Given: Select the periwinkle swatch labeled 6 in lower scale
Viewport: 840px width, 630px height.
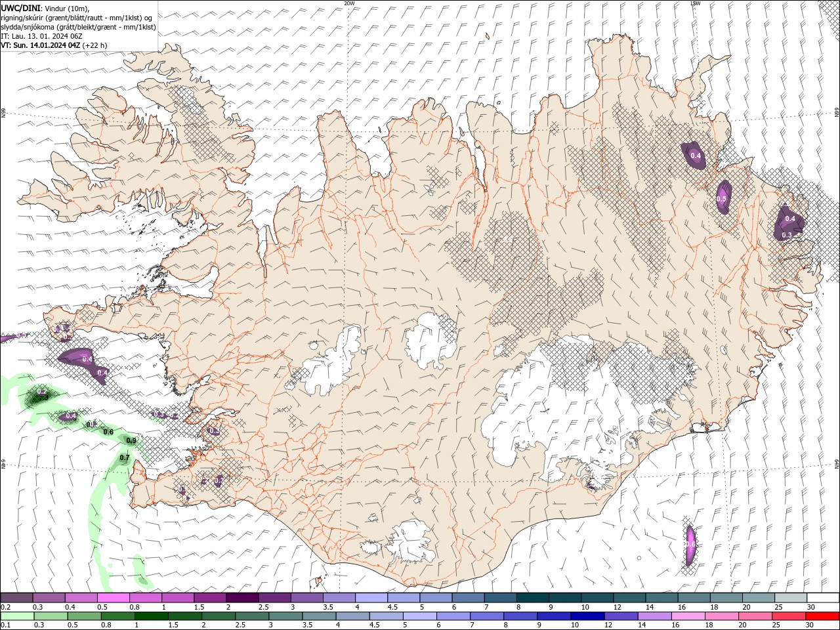Looking at the screenshot, I should click(x=453, y=616).
